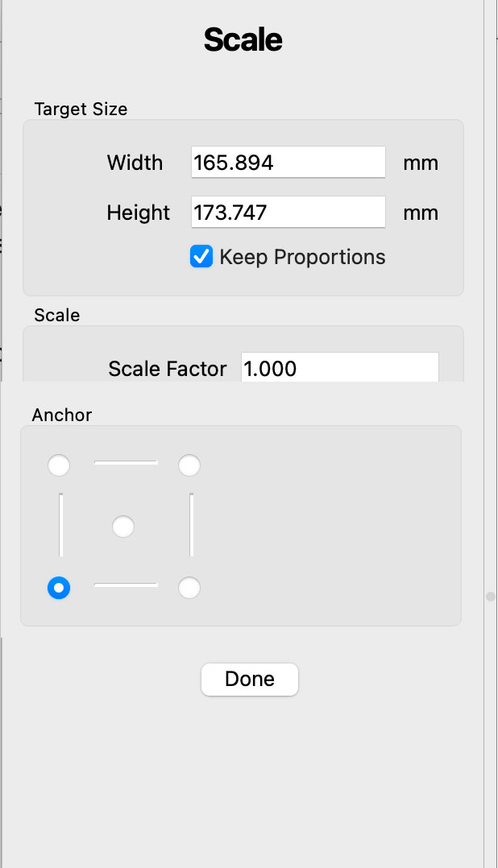
Task: Click the left edge line in the anchor diagram
Action: coord(61,525)
